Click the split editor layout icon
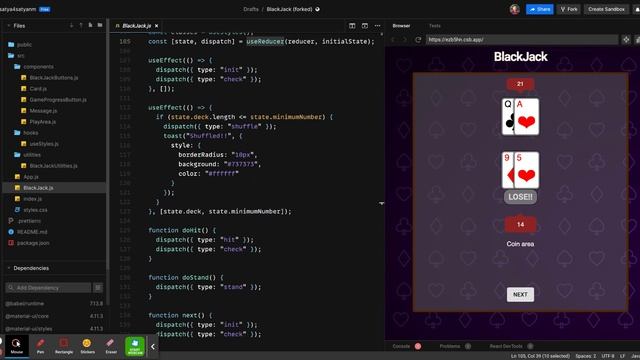This screenshot has height=360, width=640. tap(352, 26)
